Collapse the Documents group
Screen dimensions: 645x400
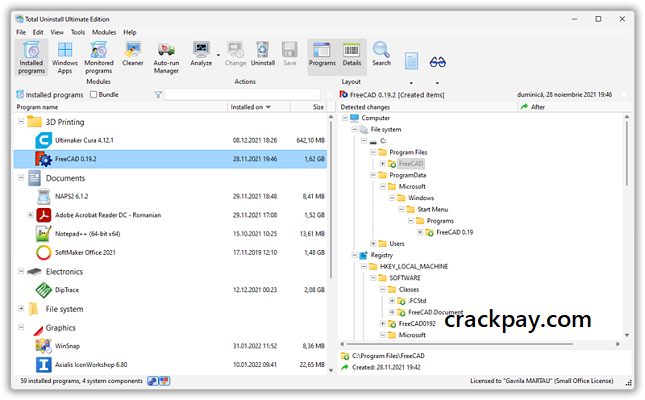point(21,178)
